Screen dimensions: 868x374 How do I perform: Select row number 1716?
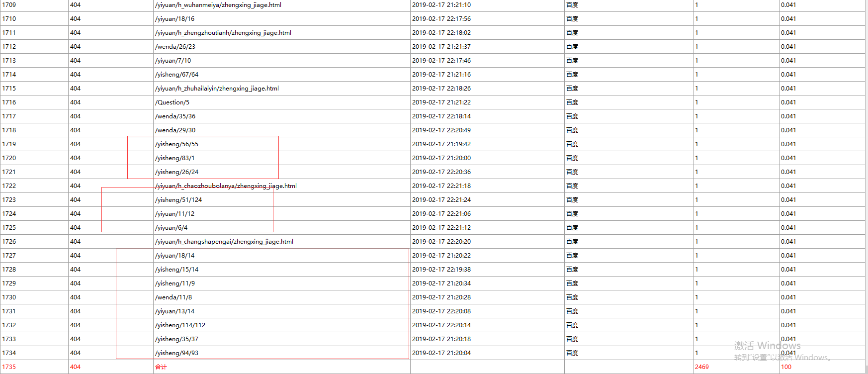tap(9, 102)
